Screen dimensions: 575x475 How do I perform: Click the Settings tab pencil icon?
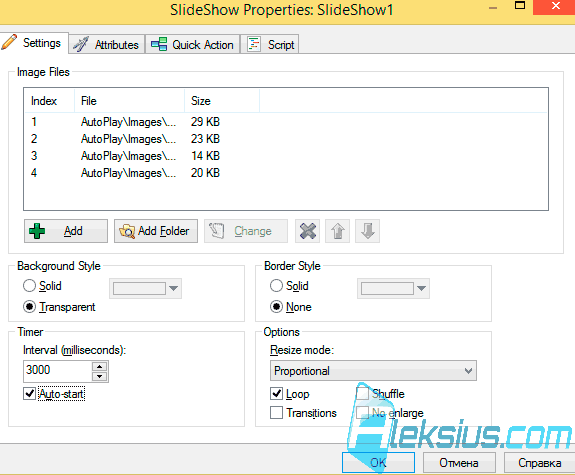[x=9, y=42]
